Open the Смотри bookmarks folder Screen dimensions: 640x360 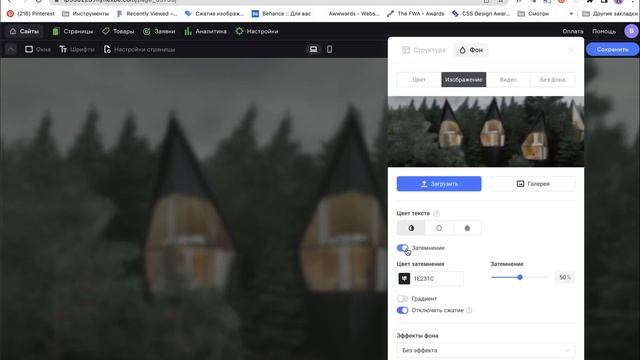(x=533, y=13)
